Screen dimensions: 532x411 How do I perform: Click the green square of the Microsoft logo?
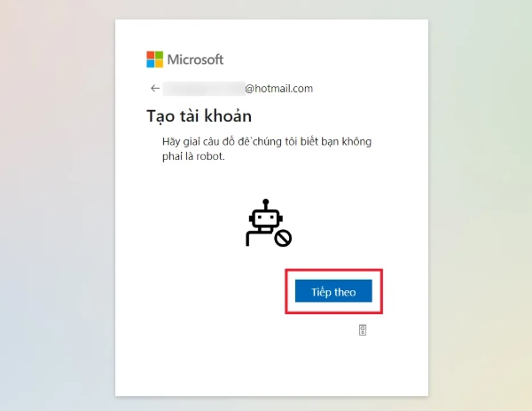click(x=159, y=55)
